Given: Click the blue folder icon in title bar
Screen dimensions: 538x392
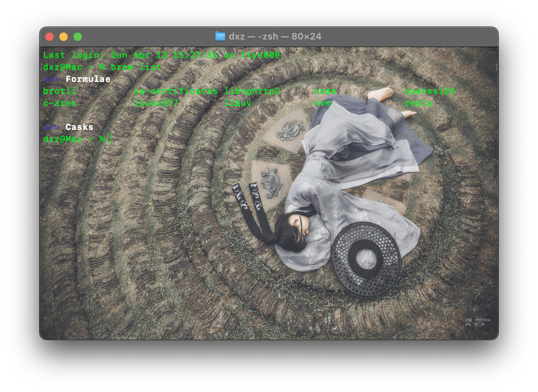Looking at the screenshot, I should tap(220, 36).
